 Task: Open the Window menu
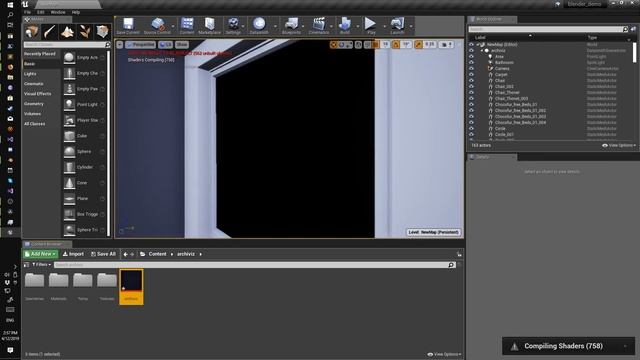click(x=58, y=12)
